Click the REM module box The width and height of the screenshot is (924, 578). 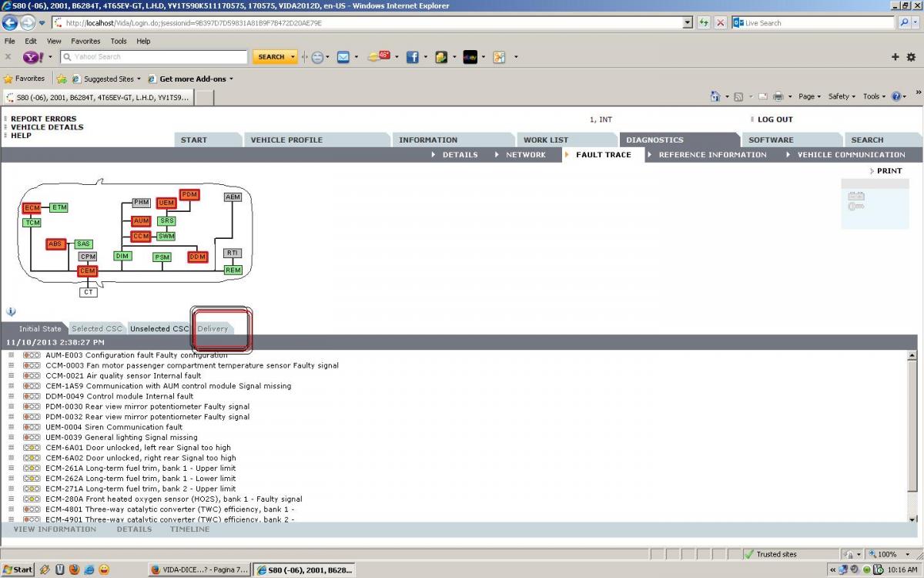(x=233, y=271)
